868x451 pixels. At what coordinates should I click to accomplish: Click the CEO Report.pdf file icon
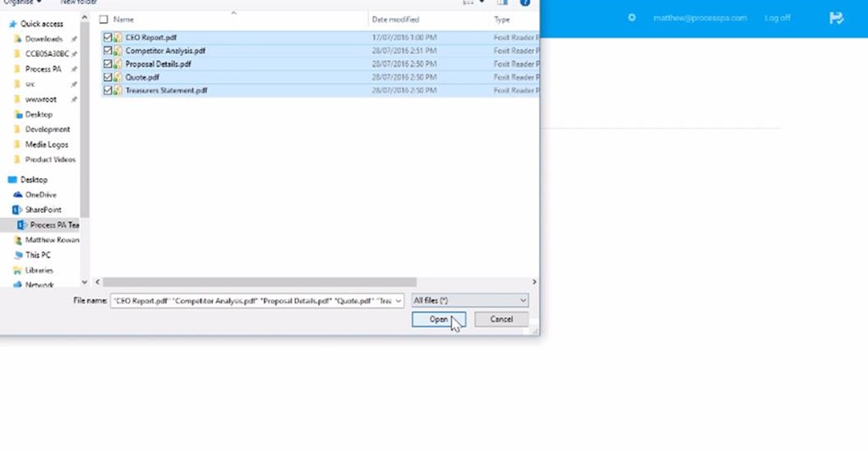point(119,37)
